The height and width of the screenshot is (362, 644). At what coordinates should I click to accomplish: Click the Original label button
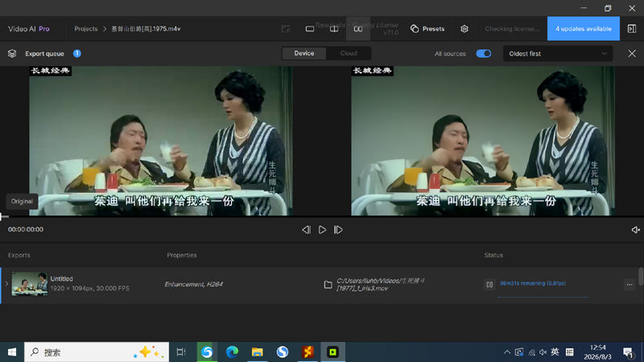pyautogui.click(x=22, y=202)
